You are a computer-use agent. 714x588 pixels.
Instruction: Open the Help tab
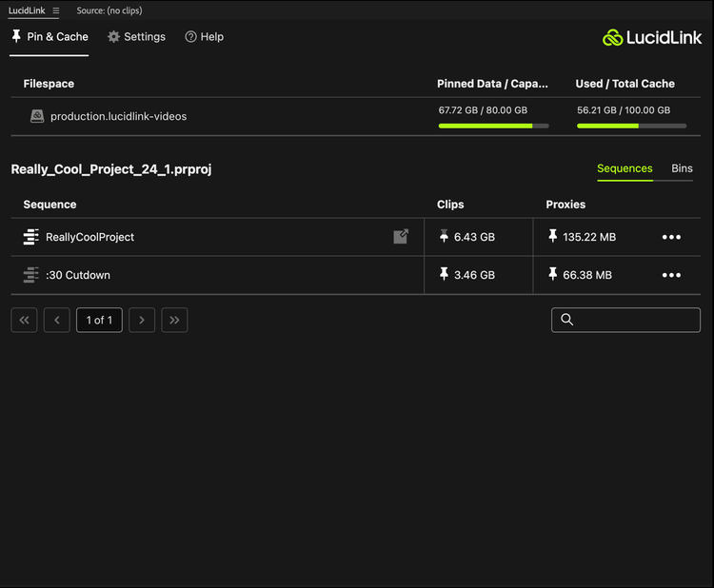pyautogui.click(x=204, y=36)
